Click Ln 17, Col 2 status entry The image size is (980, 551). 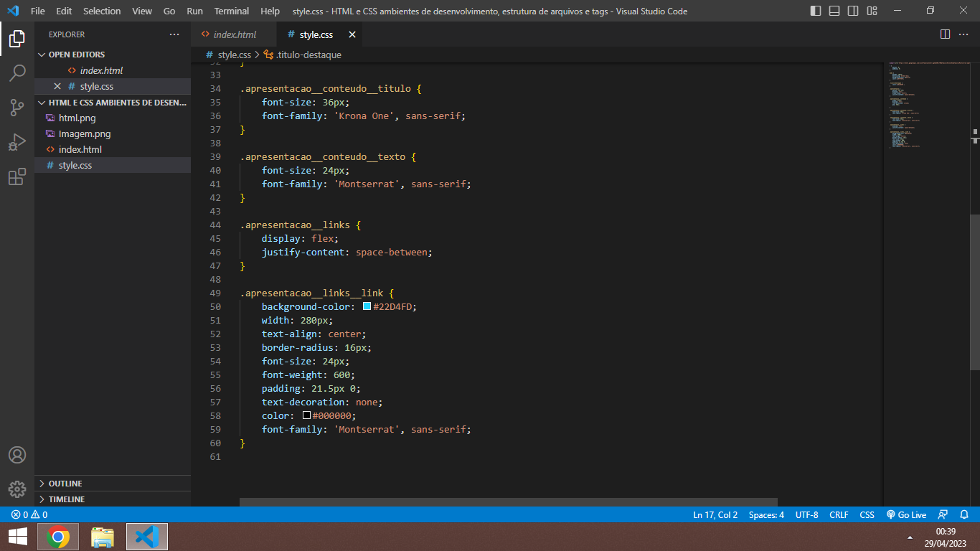715,514
